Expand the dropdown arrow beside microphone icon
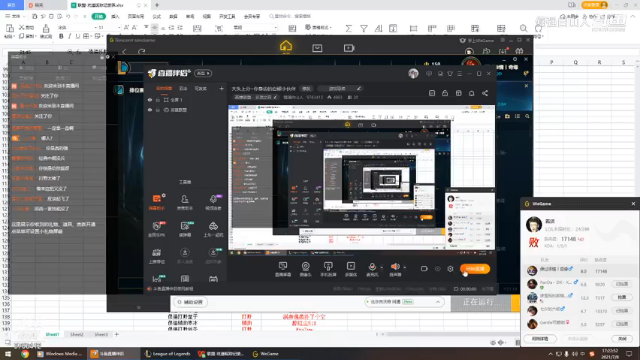 pyautogui.click(x=382, y=267)
